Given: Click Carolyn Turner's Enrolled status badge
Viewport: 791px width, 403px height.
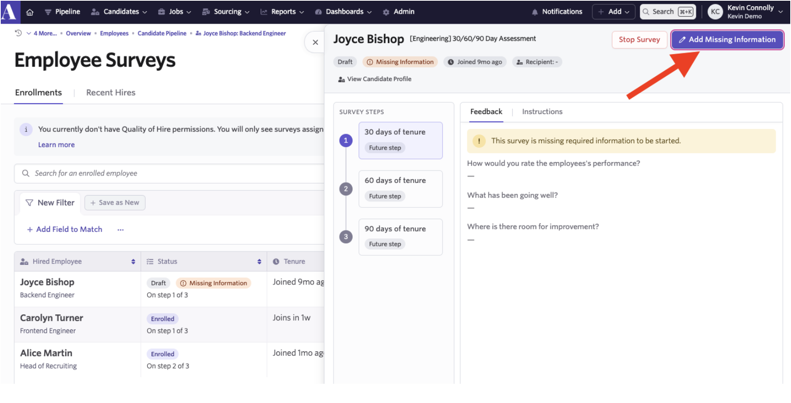Looking at the screenshot, I should point(162,319).
